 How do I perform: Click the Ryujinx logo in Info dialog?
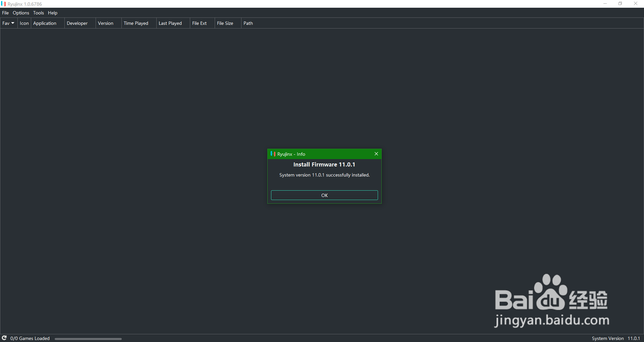tap(273, 154)
